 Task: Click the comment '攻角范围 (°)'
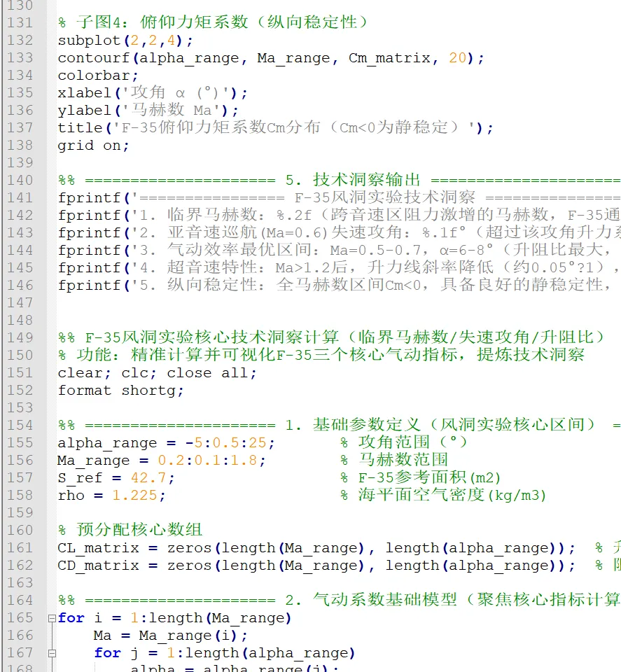pyautogui.click(x=404, y=442)
